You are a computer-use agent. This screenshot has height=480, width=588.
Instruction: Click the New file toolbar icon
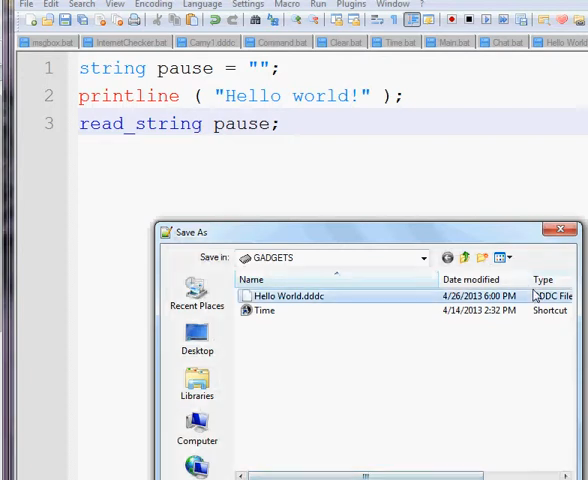coord(31,20)
